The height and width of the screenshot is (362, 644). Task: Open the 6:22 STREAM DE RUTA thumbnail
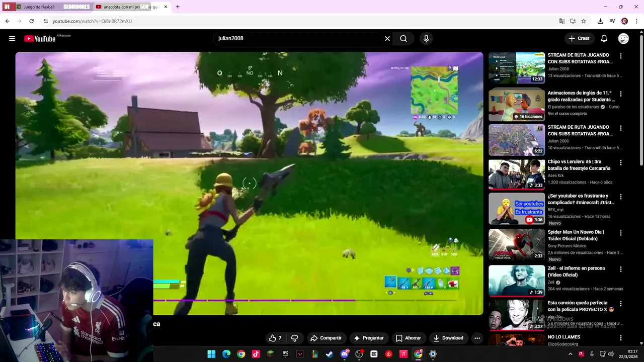517,140
